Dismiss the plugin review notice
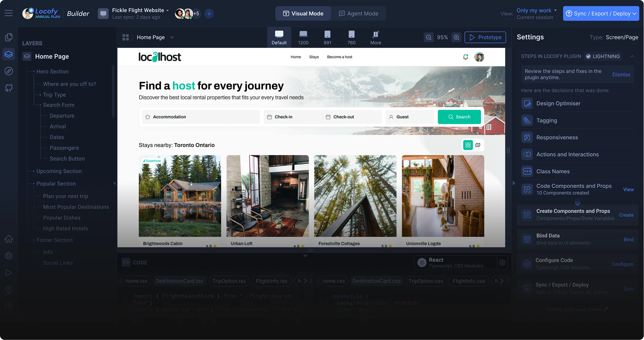This screenshot has width=644, height=340. click(x=621, y=74)
